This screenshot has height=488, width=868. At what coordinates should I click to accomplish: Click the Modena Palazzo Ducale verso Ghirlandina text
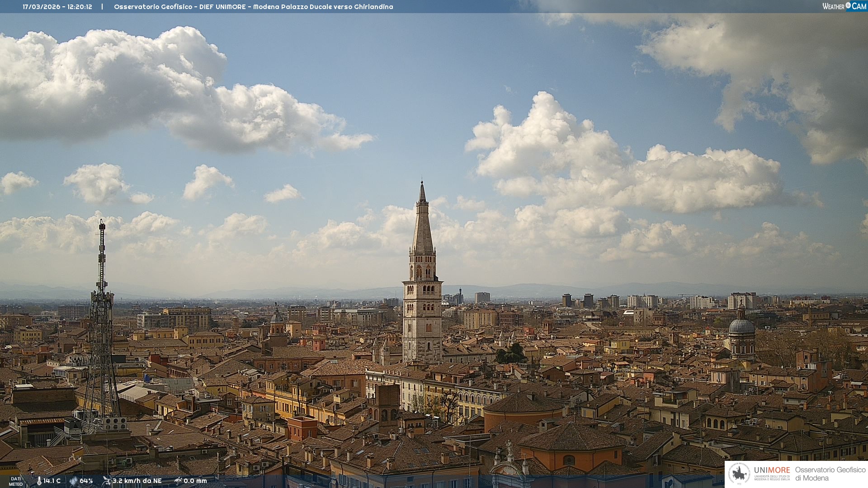(x=323, y=7)
